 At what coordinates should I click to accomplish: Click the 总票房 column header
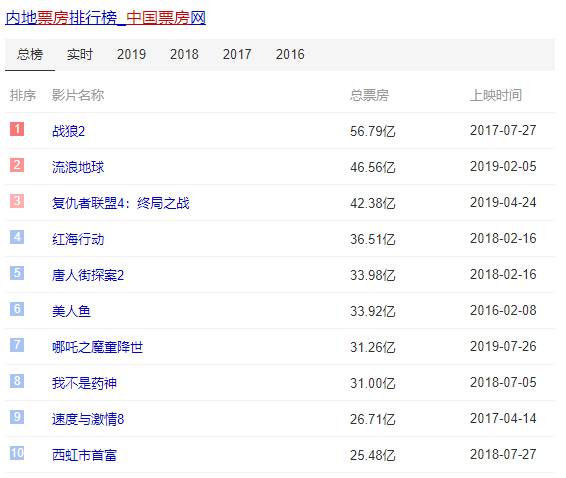click(370, 95)
